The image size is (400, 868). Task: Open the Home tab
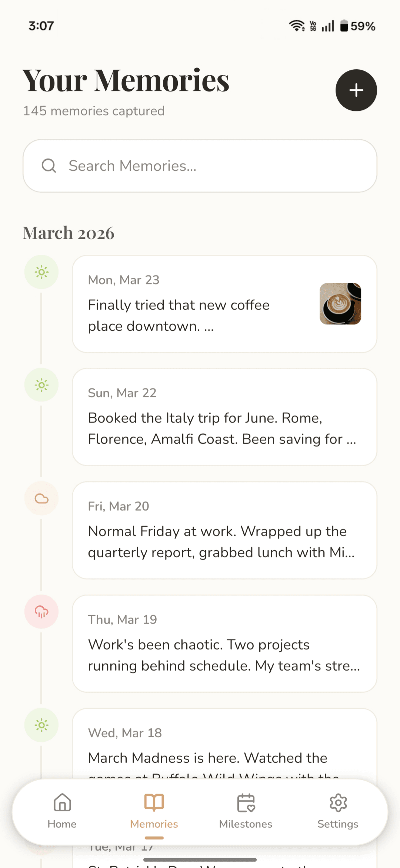[x=62, y=811]
